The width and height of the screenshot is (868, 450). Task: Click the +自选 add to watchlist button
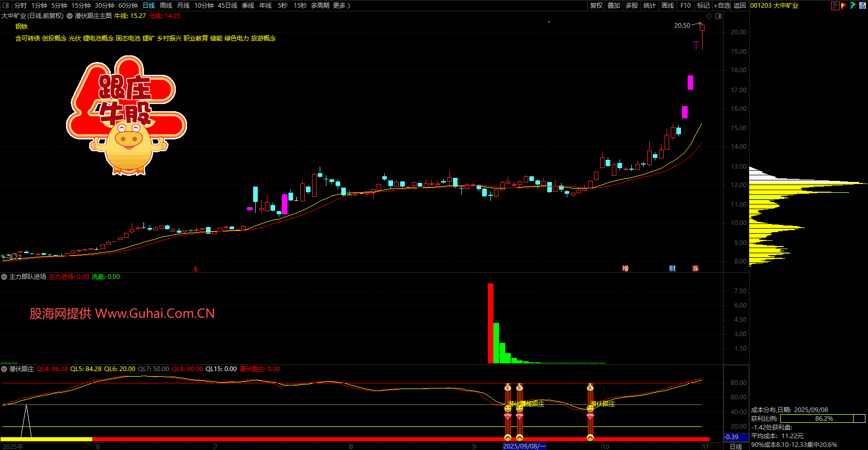pos(722,6)
